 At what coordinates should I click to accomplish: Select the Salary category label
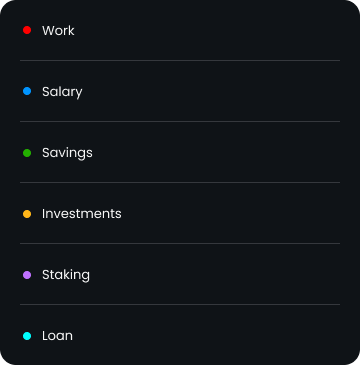(62, 92)
